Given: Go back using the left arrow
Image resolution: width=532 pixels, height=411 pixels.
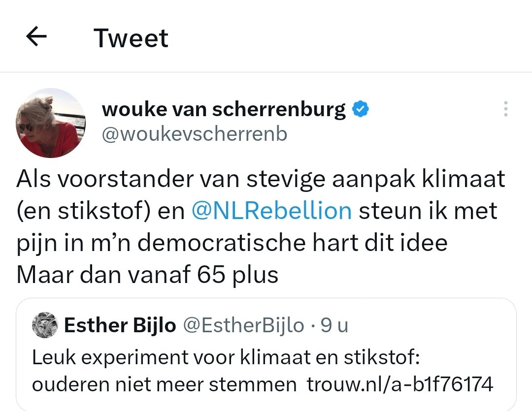Looking at the screenshot, I should click(36, 36).
